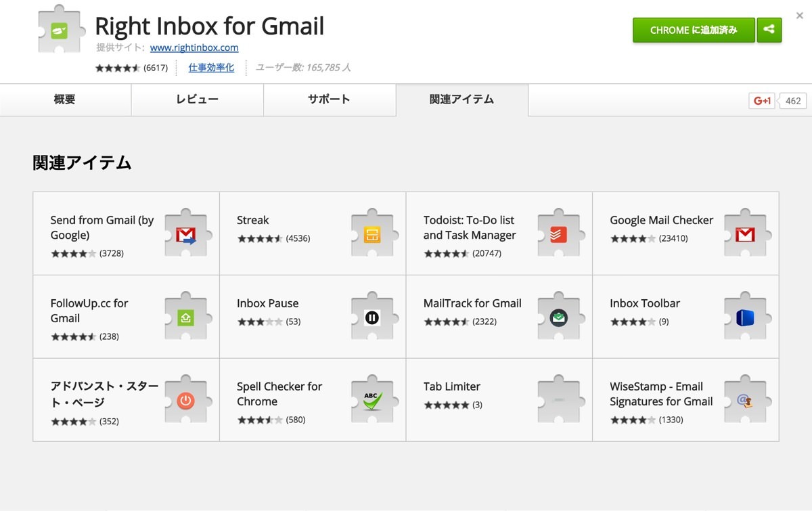
Task: Click the Todoist extension icon
Action: [x=562, y=234]
